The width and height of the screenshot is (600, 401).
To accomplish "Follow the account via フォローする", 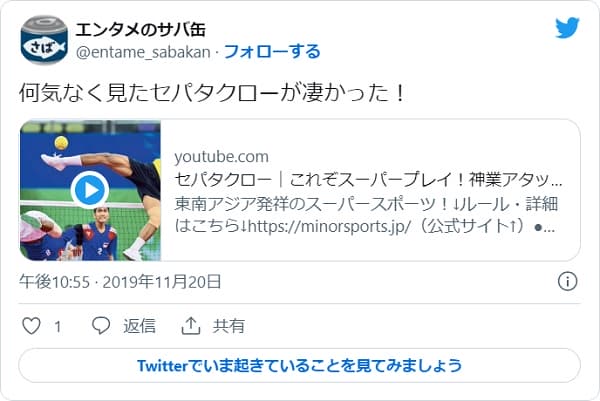I will [272, 50].
